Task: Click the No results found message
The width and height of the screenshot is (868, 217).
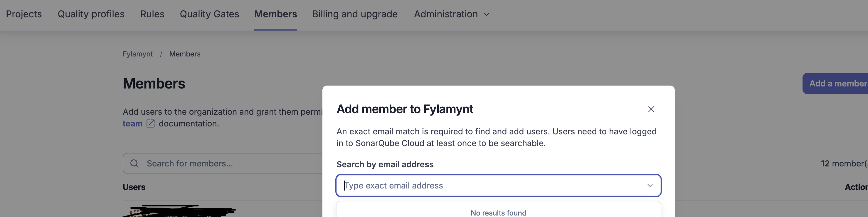Action: tap(498, 213)
